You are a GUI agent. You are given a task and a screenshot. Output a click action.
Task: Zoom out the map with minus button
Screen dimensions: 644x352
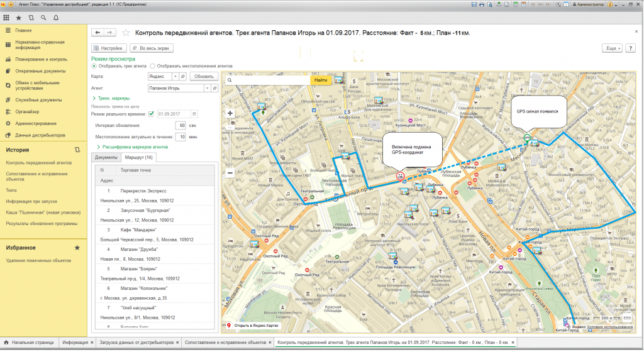(x=230, y=173)
